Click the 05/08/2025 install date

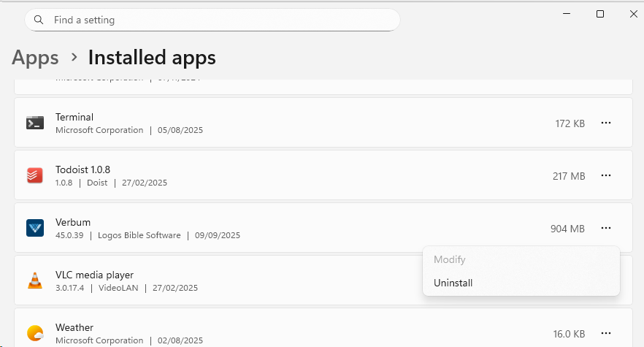point(180,130)
